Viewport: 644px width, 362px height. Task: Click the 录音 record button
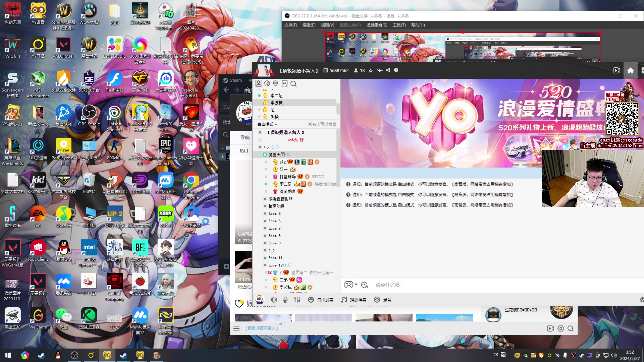[x=383, y=300]
